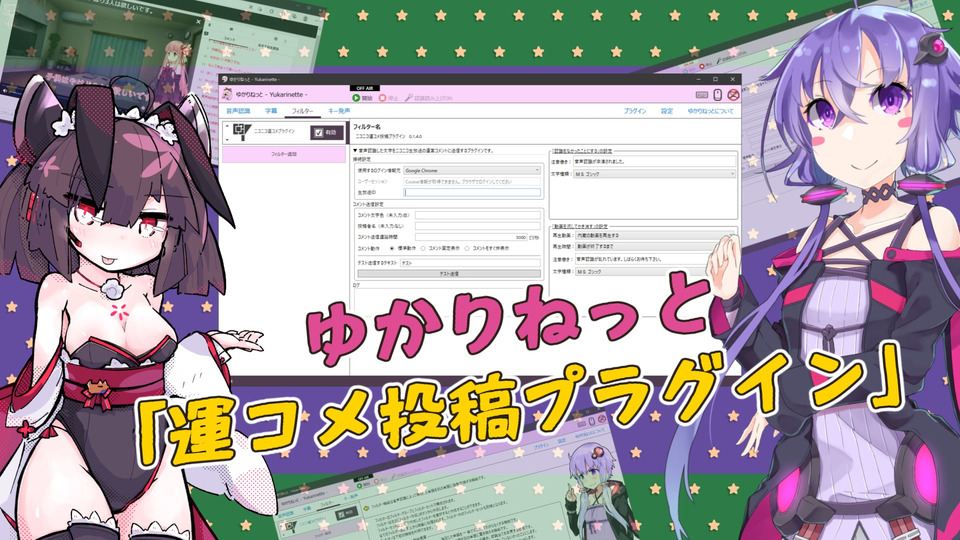Image resolution: width=960 pixels, height=540 pixels.
Task: Open the 再生動画 dropdown
Action: coord(654,235)
